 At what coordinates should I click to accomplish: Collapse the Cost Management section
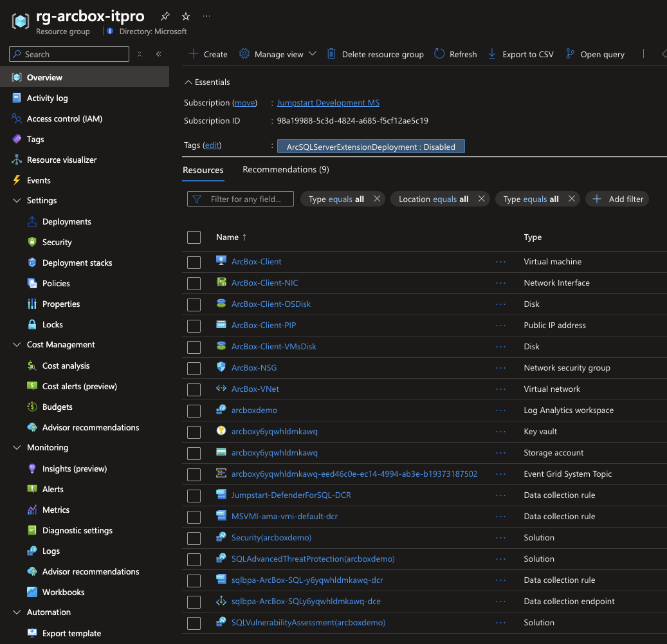click(x=17, y=345)
